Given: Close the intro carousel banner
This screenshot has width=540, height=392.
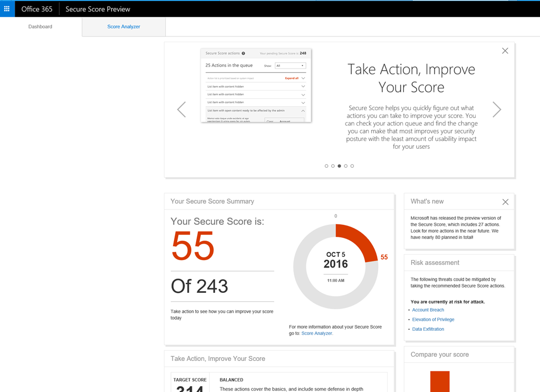Looking at the screenshot, I should 505,51.
